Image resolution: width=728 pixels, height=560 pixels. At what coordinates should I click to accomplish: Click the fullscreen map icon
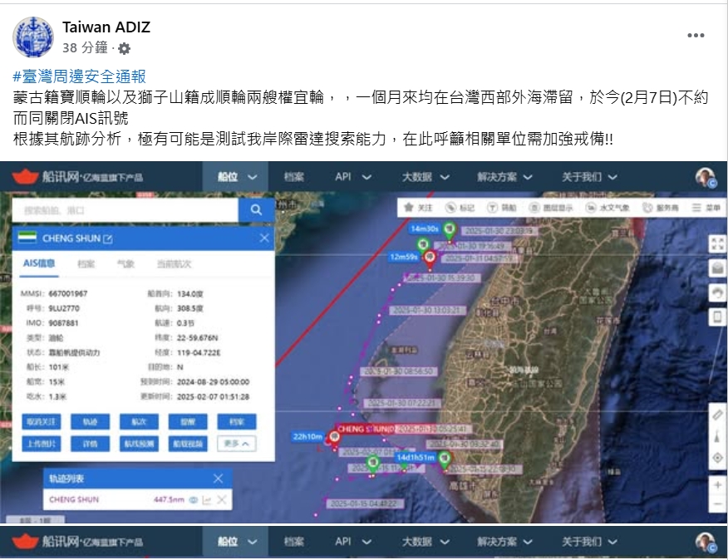coord(717,243)
